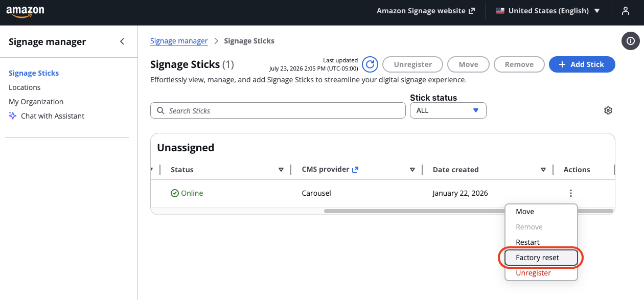Screen dimensions: 644x300
Task: Click the search magnifier icon
Action: pyautogui.click(x=160, y=110)
